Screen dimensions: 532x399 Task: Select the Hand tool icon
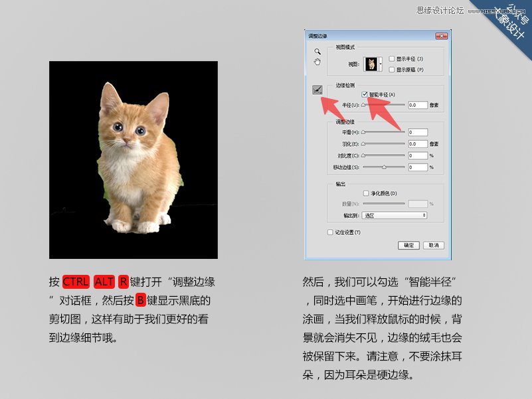tap(317, 62)
